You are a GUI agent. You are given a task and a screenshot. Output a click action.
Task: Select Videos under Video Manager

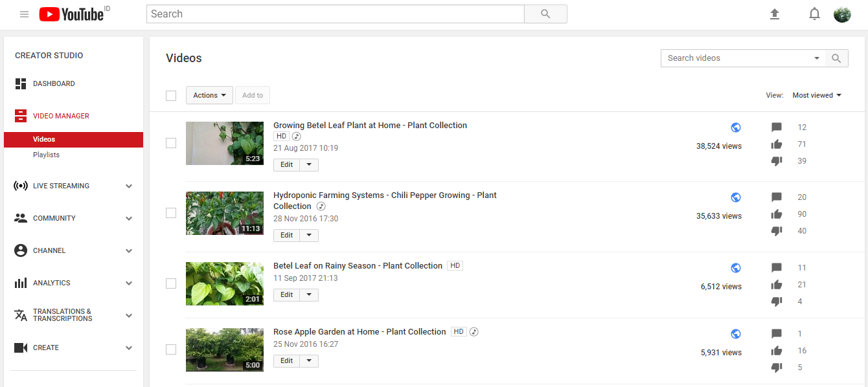click(44, 139)
